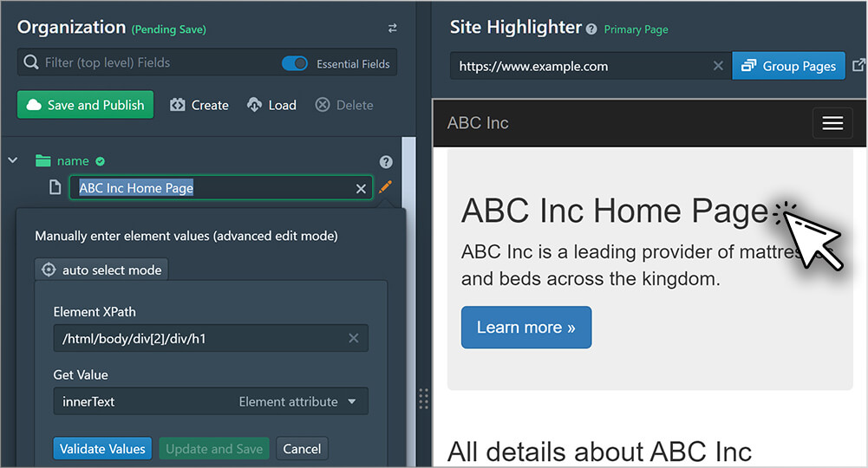This screenshot has height=468, width=868.
Task: Click Validate Values button
Action: click(102, 449)
